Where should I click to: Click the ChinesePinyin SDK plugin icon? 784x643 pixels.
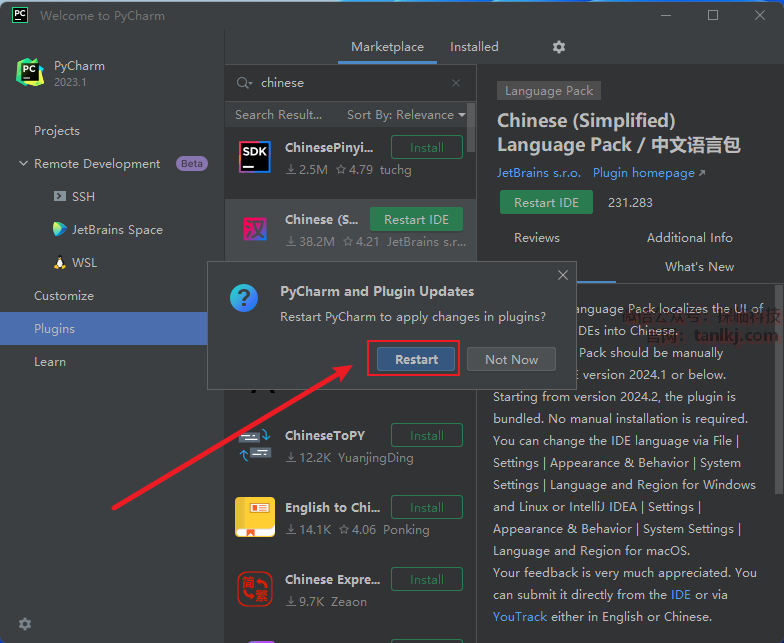click(254, 157)
